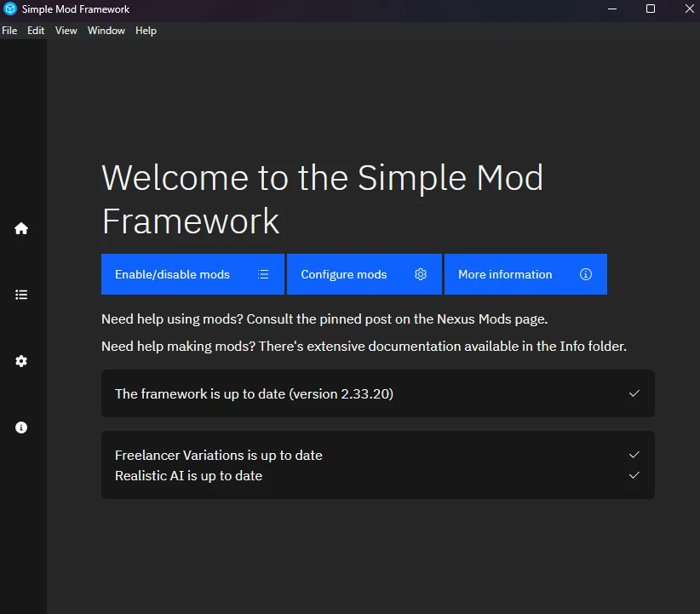Click checkmark next to Realistic AI

click(634, 475)
